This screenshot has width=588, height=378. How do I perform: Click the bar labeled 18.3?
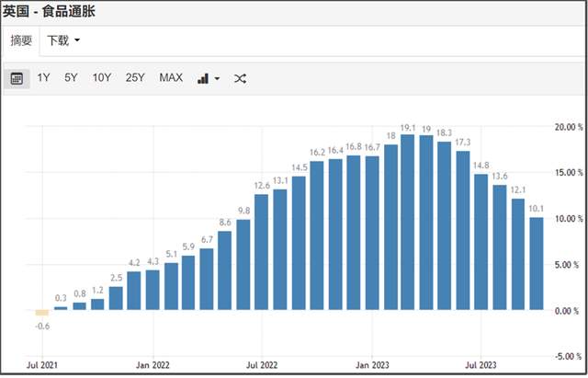tap(445, 226)
